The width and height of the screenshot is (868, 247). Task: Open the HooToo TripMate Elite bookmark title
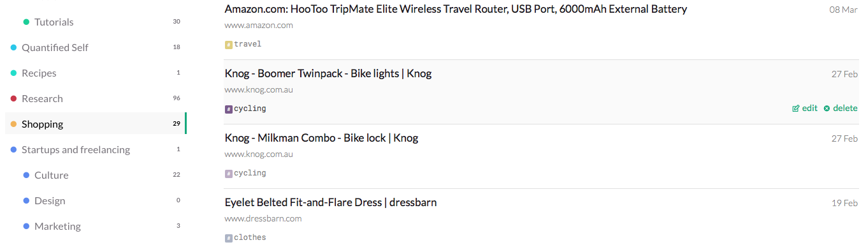click(456, 10)
